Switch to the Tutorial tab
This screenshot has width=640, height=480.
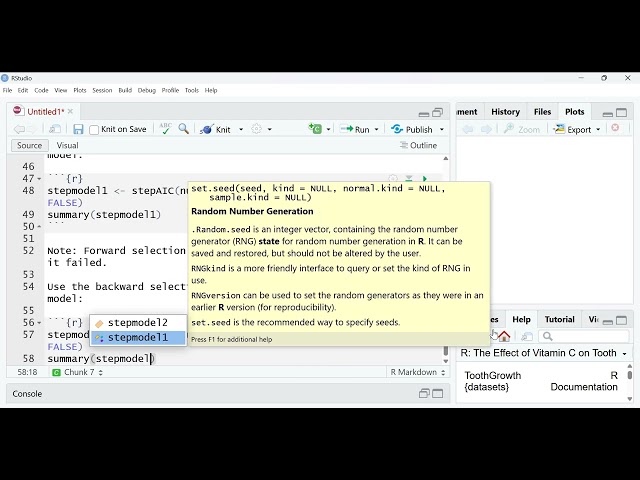click(559, 319)
